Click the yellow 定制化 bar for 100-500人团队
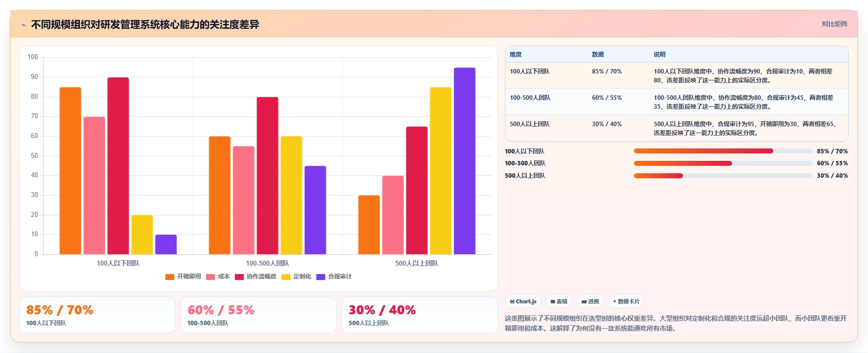This screenshot has width=868, height=353. pos(291,196)
